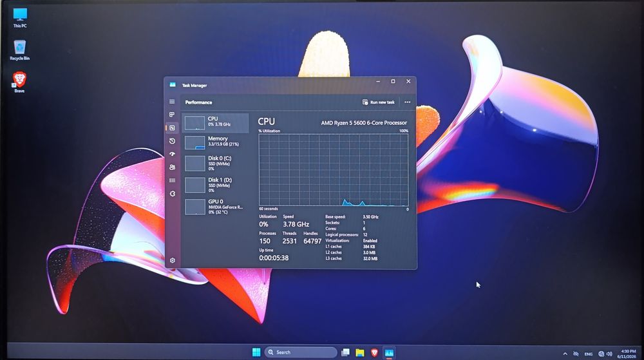Click Task Manager taskbar icon
Screen dimensions: 644x360
point(389,352)
